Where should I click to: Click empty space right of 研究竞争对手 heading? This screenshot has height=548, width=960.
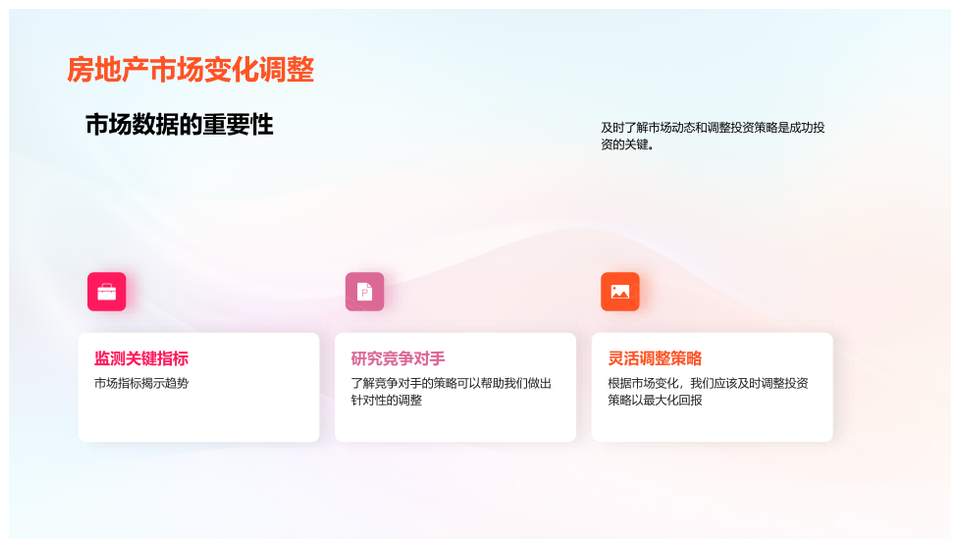510,359
